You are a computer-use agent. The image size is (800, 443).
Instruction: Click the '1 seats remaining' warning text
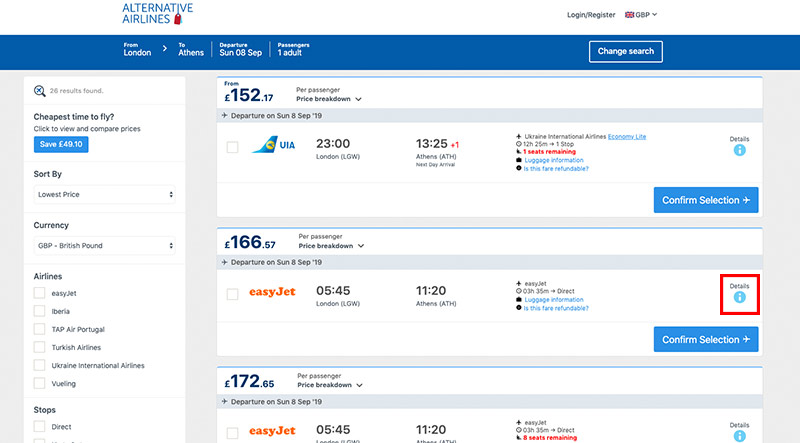pos(549,152)
